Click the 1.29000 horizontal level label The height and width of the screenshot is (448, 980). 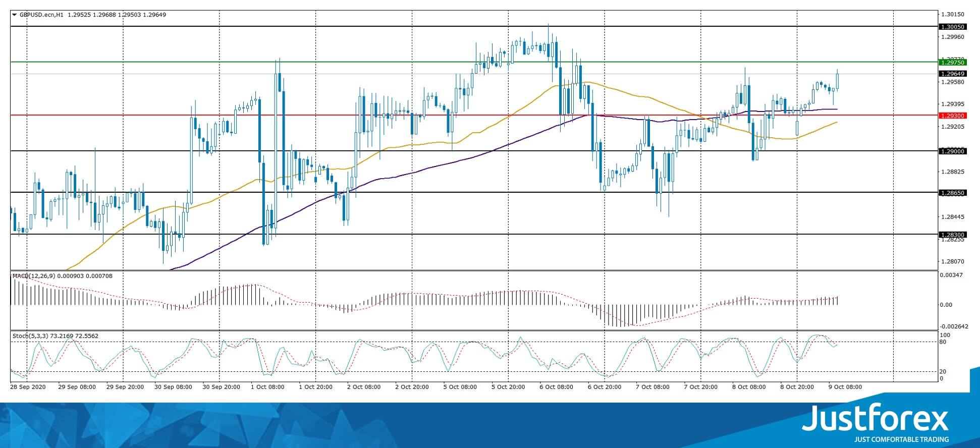click(952, 151)
